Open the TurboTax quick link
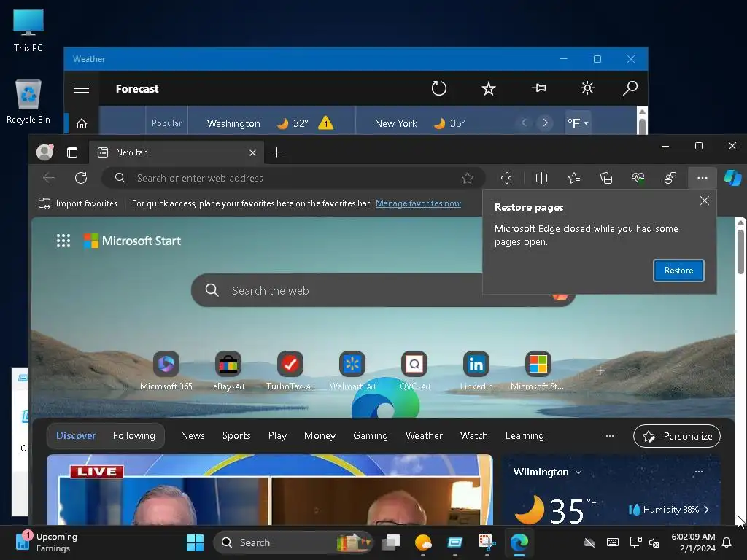This screenshot has width=747, height=560. tap(290, 370)
